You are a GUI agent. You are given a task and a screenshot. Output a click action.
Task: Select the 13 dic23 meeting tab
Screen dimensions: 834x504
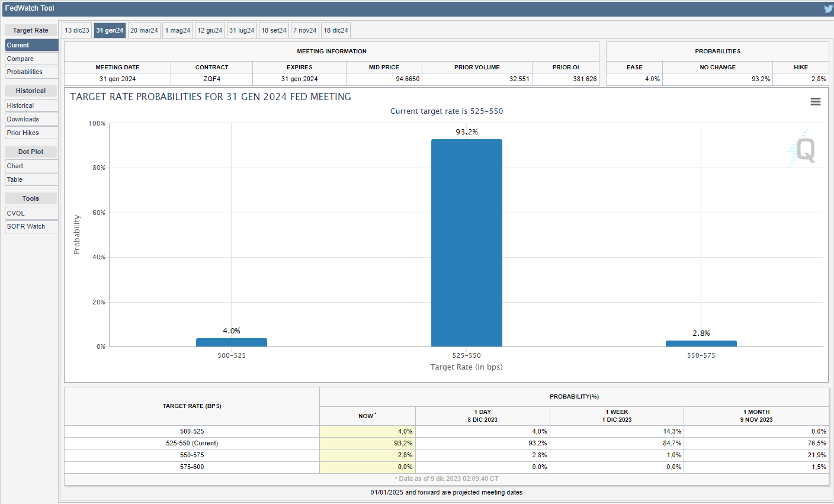click(77, 30)
